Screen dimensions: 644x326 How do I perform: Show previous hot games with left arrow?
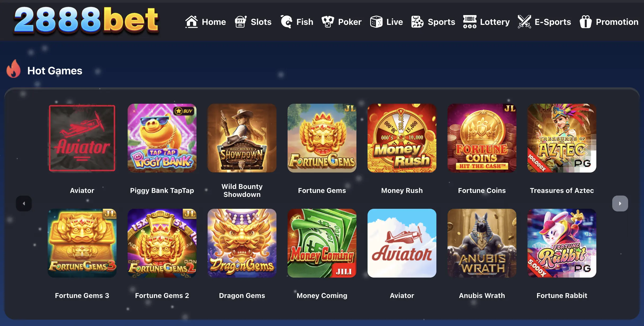tap(24, 203)
